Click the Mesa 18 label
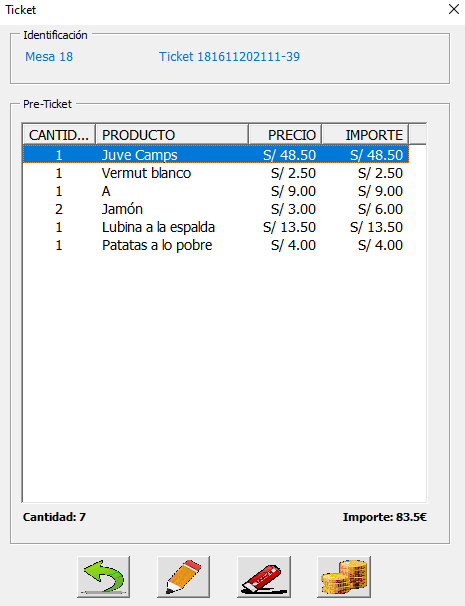The image size is (465, 606). [49, 57]
